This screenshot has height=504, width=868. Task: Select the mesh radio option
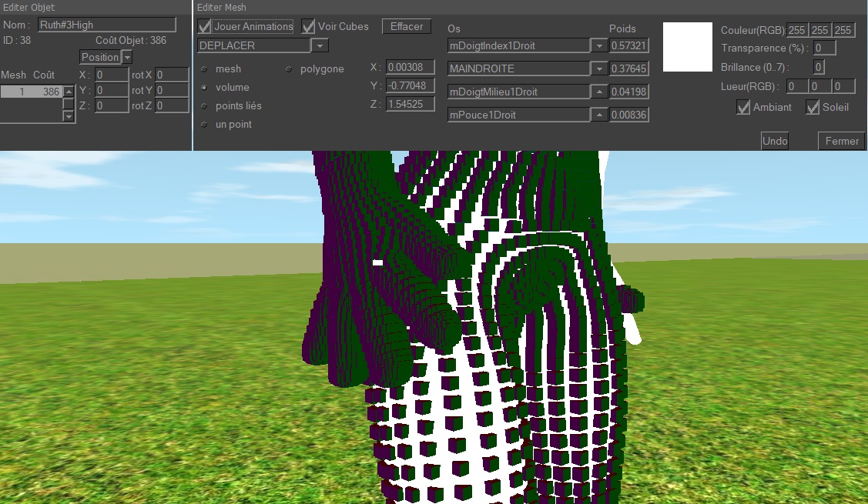coord(204,69)
